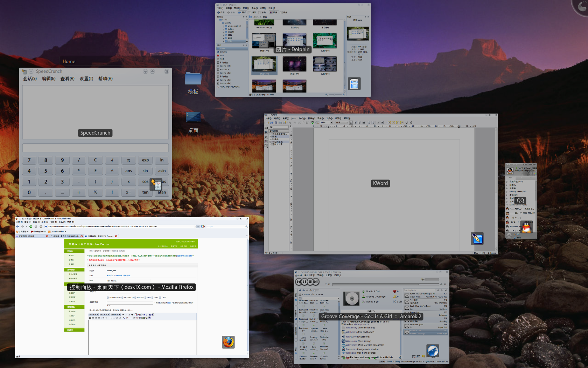The width and height of the screenshot is (588, 368).
Task: Click the sin button in SpeedCrunch
Action: click(145, 171)
